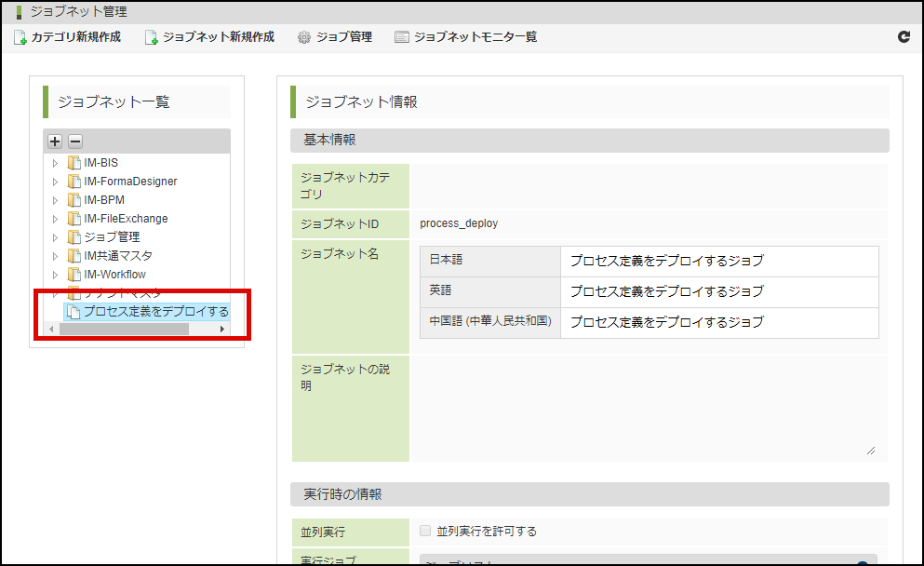Click the new jobnet creation icon

152,37
